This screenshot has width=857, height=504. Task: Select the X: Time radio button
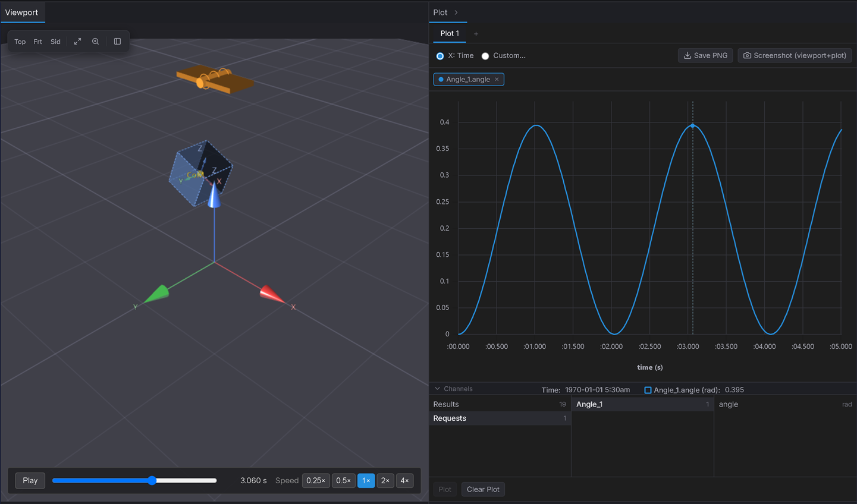point(440,56)
